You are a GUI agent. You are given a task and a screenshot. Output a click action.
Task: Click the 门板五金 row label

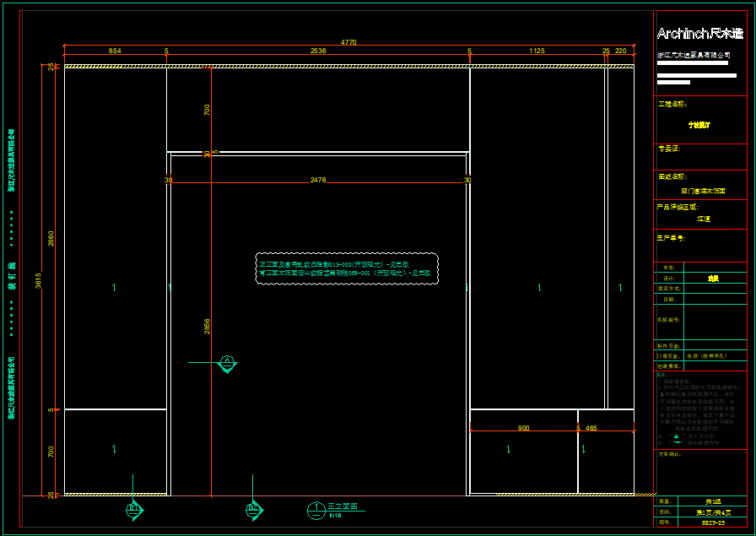(669, 356)
